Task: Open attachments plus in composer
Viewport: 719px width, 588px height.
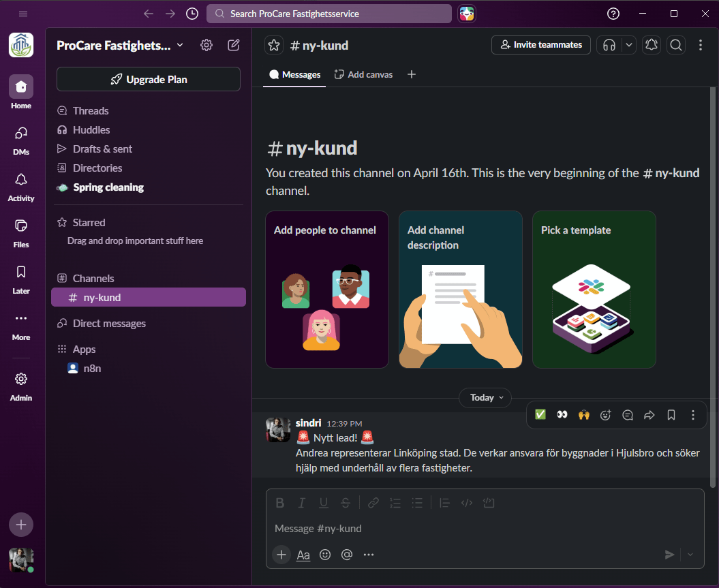Action: [x=281, y=555]
